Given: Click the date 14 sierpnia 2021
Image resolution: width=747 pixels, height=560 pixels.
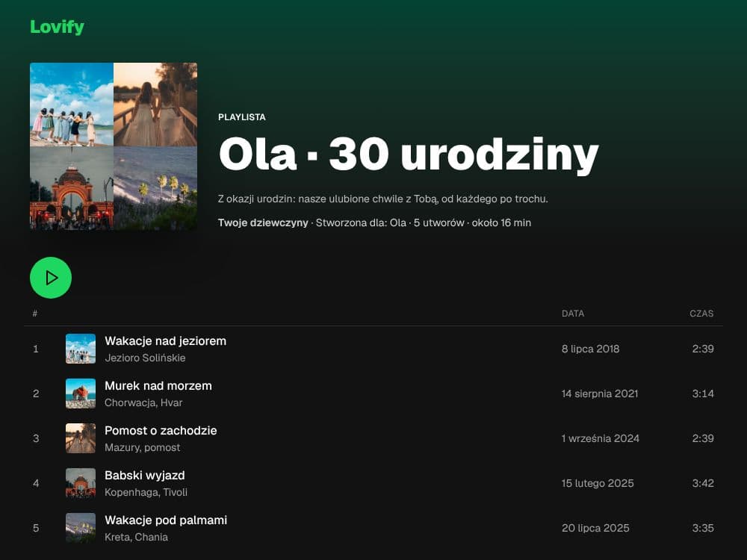Looking at the screenshot, I should 599,393.
